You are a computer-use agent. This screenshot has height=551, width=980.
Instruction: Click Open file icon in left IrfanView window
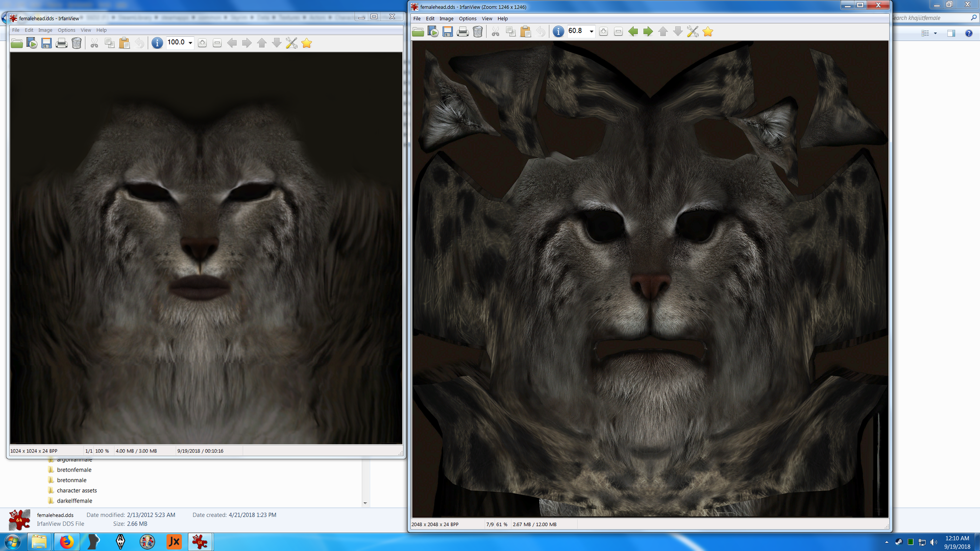point(17,43)
